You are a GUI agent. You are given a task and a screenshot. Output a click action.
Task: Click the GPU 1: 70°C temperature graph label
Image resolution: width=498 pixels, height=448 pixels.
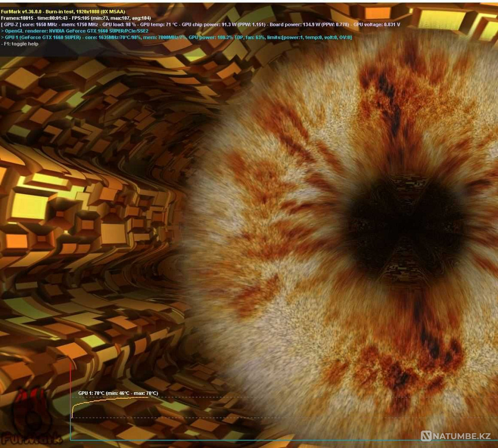coord(118,393)
